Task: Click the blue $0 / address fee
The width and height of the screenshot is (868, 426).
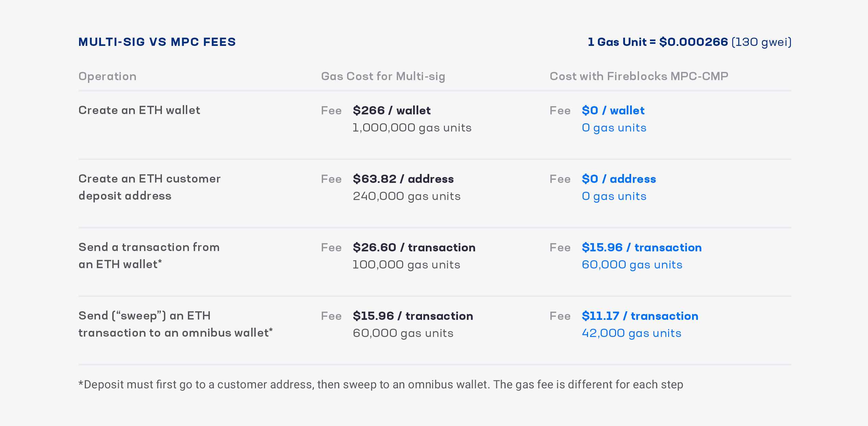Action: [619, 179]
